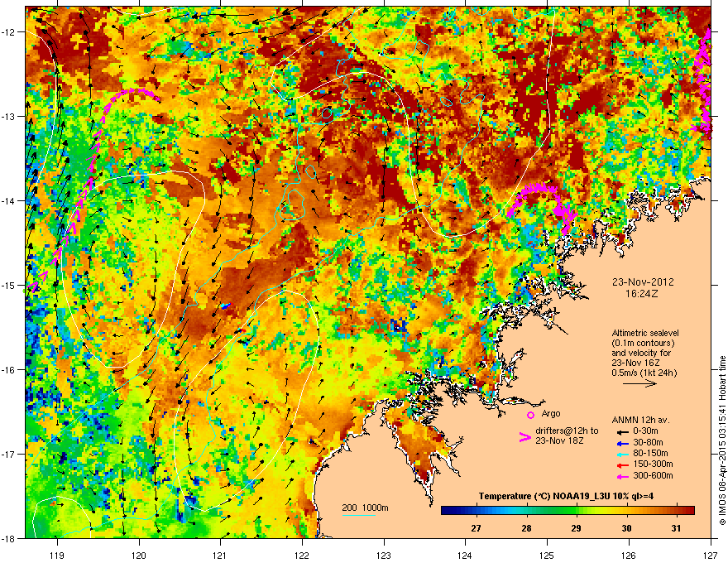Click the longitude axis label 119
Image resolution: width=728 pixels, height=563 pixels.
click(x=57, y=555)
